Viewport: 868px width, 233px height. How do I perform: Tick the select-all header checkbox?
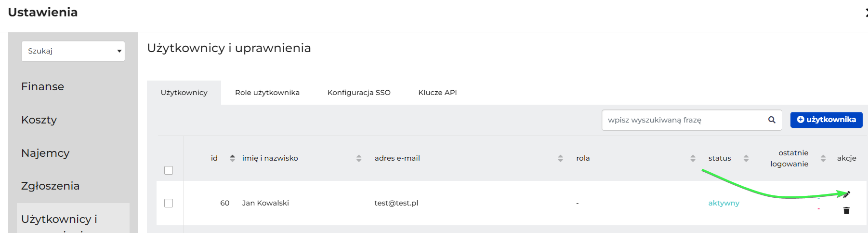[169, 170]
